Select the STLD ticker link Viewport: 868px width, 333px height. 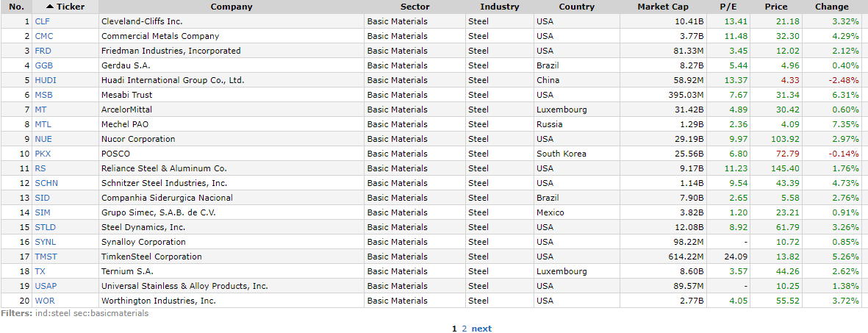point(45,227)
